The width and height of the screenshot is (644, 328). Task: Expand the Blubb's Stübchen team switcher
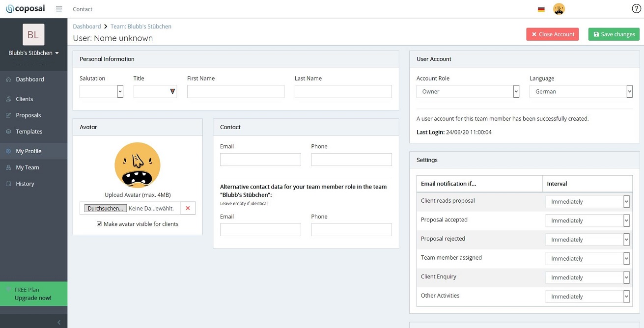click(x=33, y=53)
